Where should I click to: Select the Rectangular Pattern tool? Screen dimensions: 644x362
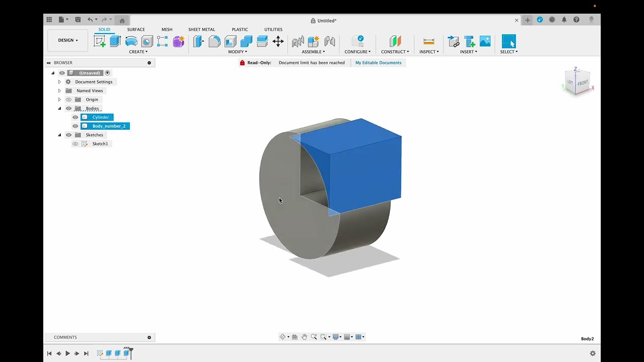[163, 41]
